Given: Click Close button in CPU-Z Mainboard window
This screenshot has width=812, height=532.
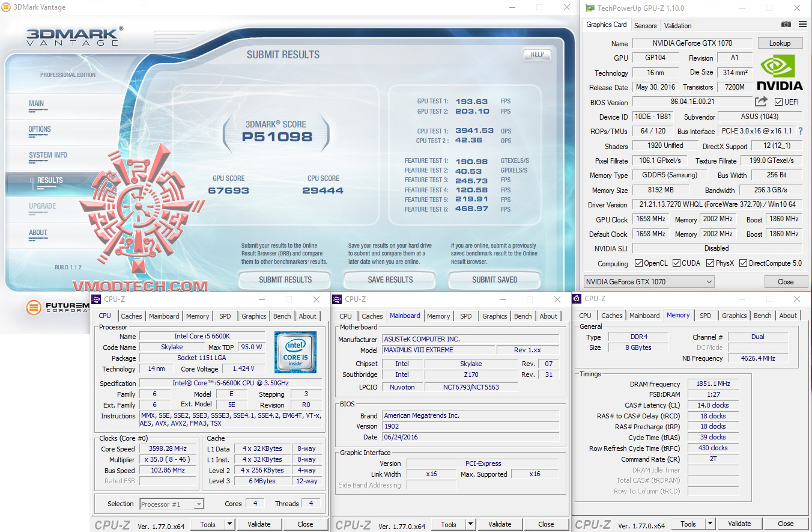Looking at the screenshot, I should point(546,524).
